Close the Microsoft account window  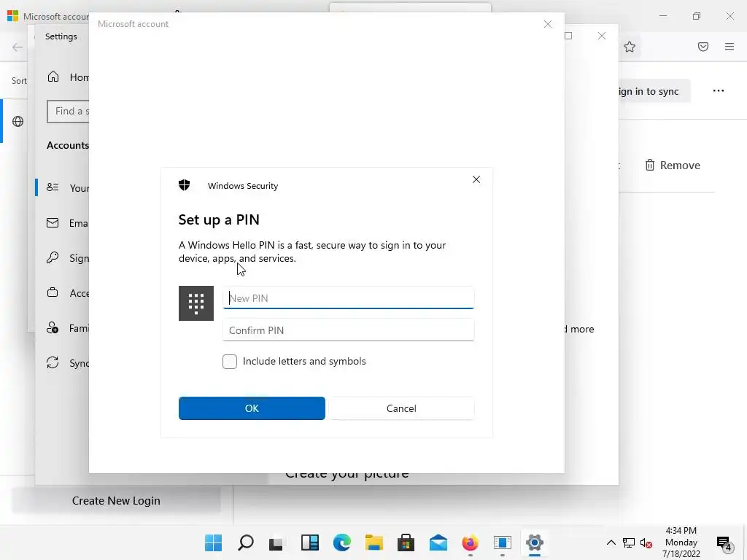pyautogui.click(x=547, y=24)
